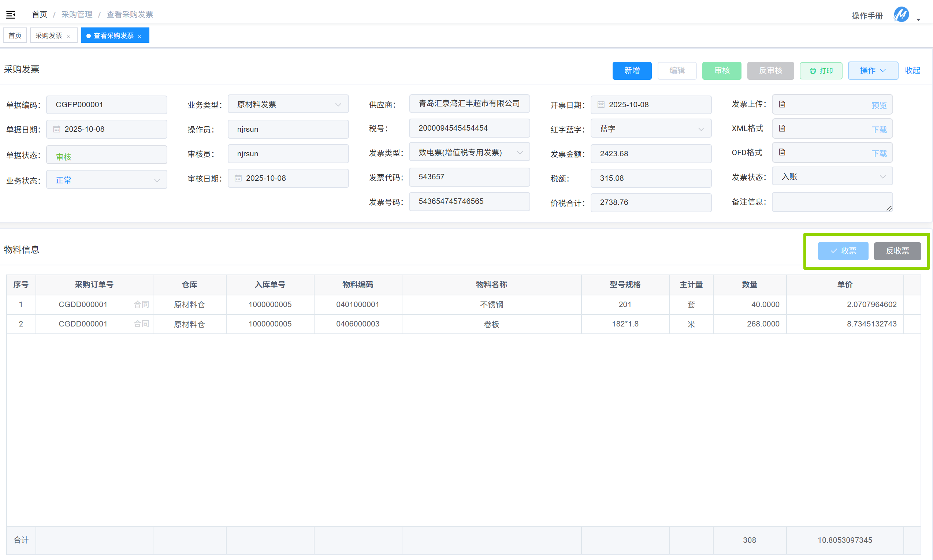Open the sidebar hamburger menu
Image resolution: width=933 pixels, height=560 pixels.
(x=11, y=14)
